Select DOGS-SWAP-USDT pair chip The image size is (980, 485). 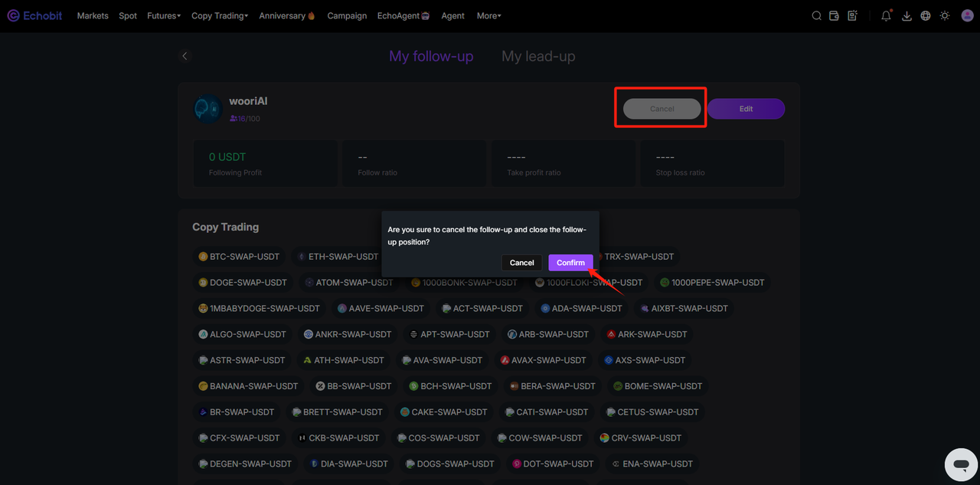click(x=449, y=464)
